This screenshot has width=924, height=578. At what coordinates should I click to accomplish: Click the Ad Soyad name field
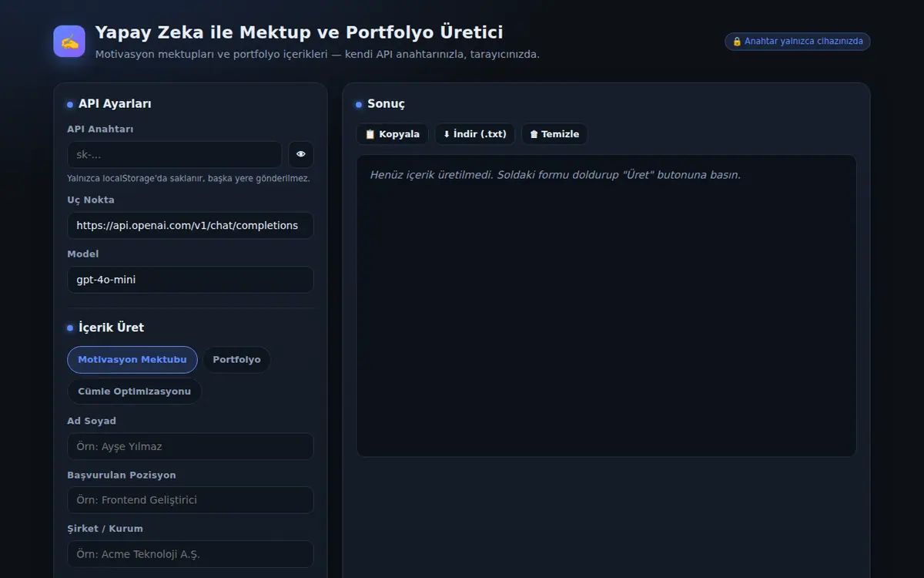(190, 446)
